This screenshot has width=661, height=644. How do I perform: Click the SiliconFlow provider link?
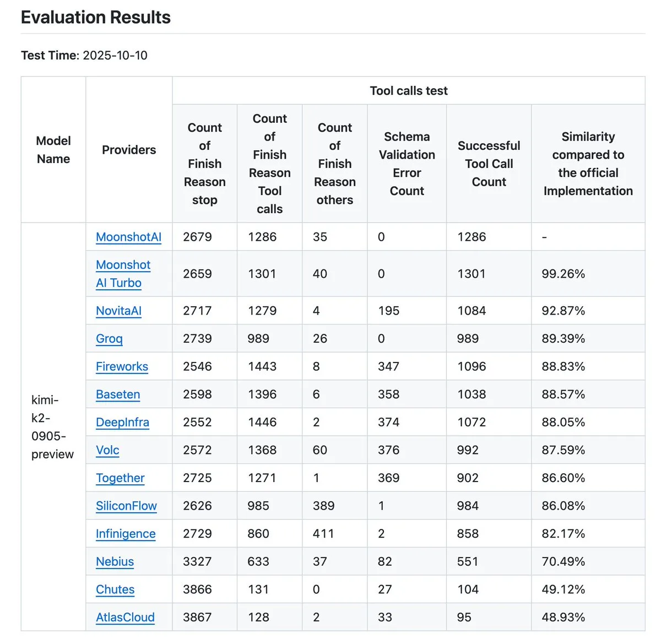(x=126, y=506)
